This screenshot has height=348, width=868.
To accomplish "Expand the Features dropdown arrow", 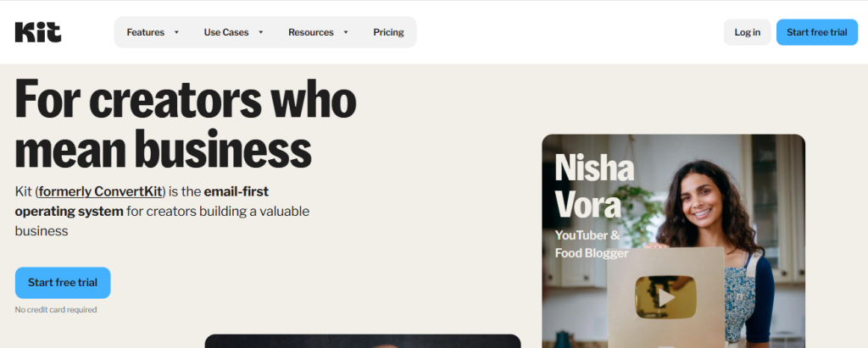I will (x=176, y=32).
